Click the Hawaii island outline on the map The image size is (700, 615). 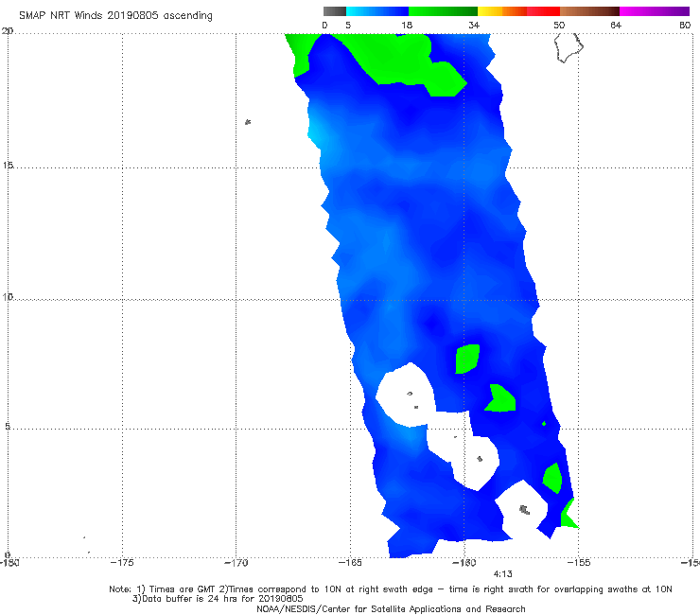[x=569, y=48]
